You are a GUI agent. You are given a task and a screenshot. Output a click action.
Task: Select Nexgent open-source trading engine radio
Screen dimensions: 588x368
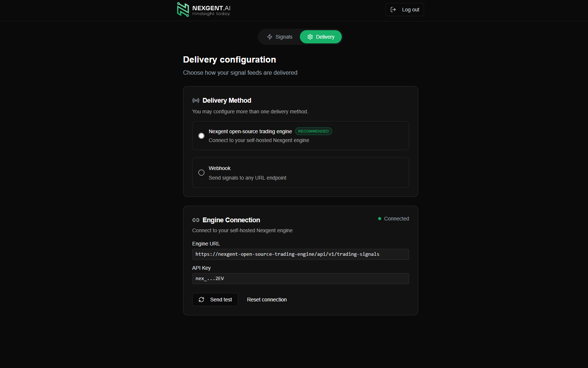[201, 136]
